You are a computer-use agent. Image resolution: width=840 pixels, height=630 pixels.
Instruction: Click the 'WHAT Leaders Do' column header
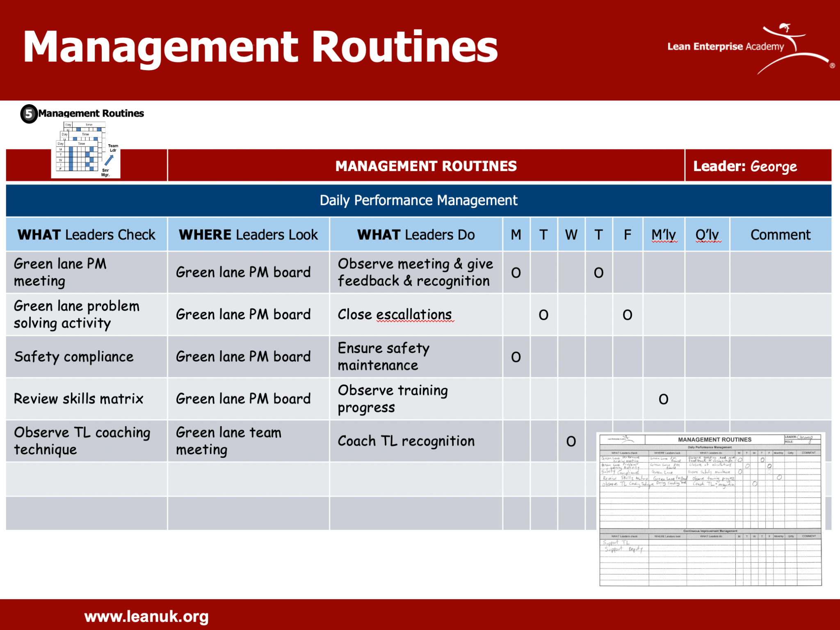pos(416,234)
